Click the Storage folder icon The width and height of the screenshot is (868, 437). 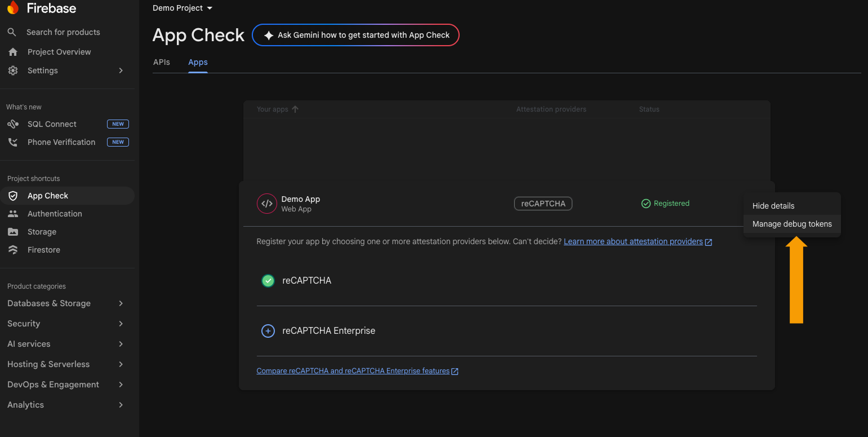13,232
